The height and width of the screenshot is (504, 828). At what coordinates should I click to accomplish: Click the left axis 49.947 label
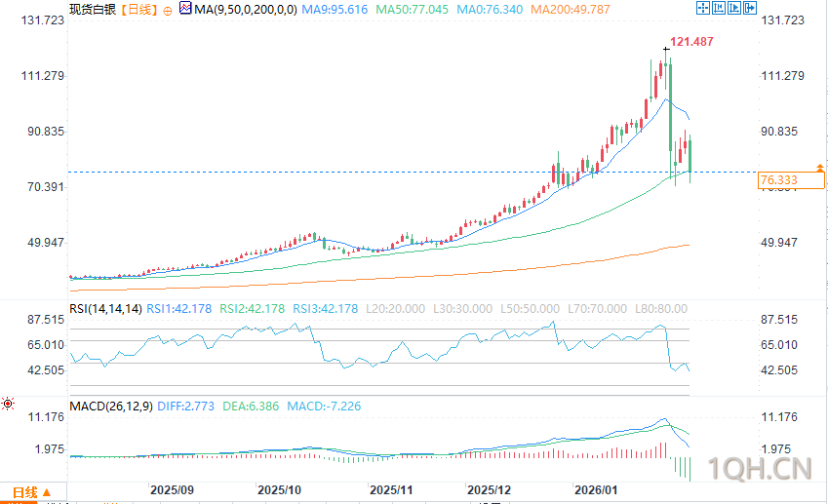(46, 243)
